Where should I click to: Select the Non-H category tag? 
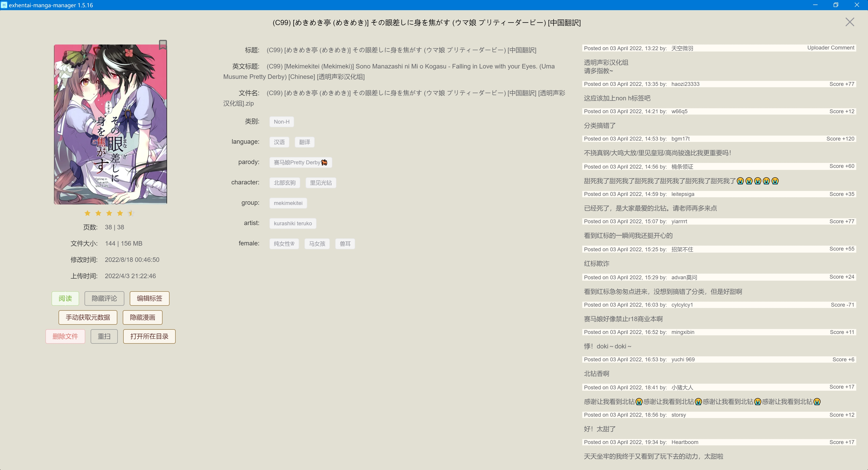tap(281, 122)
